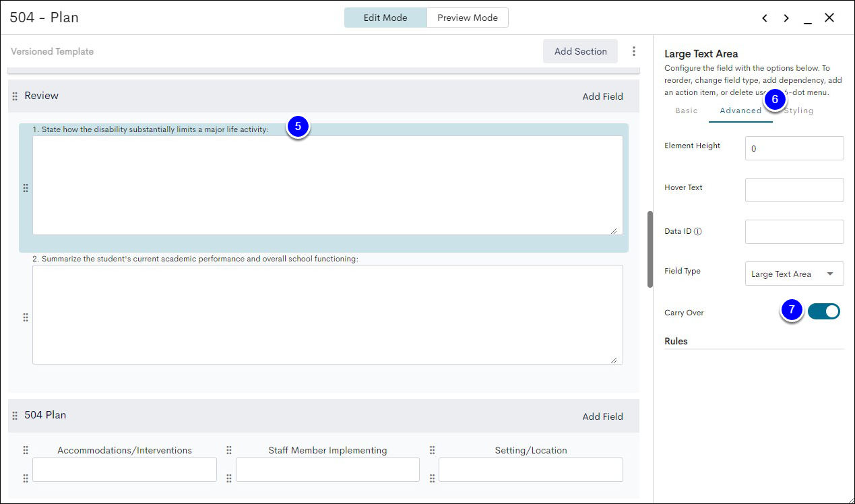Click the Add Section button
The height and width of the screenshot is (504, 855).
[x=580, y=51]
